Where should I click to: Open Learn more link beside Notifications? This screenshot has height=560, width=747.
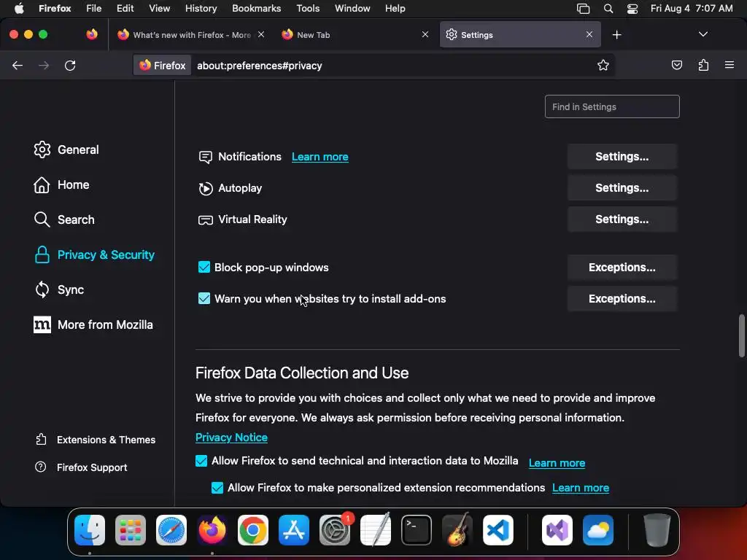pos(320,157)
